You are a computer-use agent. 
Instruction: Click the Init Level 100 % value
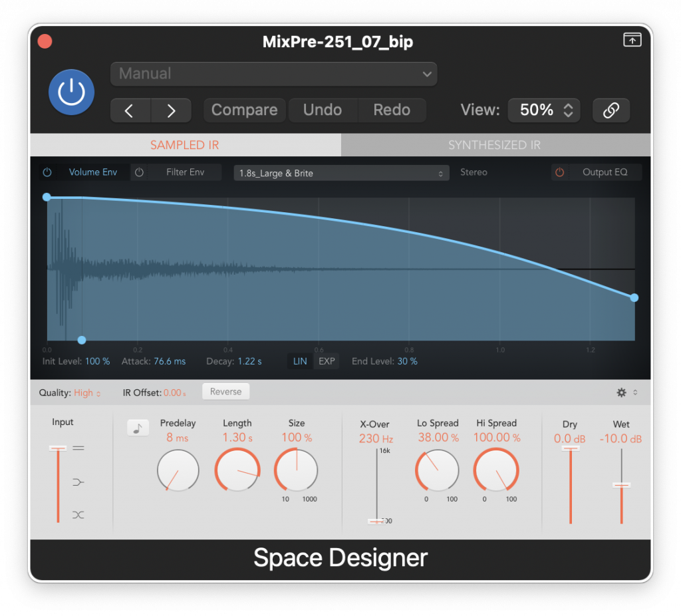point(97,361)
